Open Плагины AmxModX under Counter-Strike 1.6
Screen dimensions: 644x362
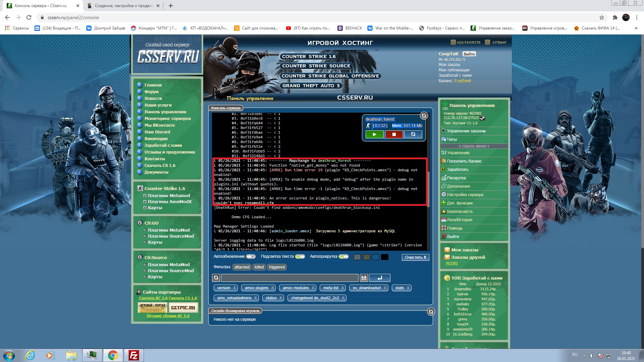170,202
